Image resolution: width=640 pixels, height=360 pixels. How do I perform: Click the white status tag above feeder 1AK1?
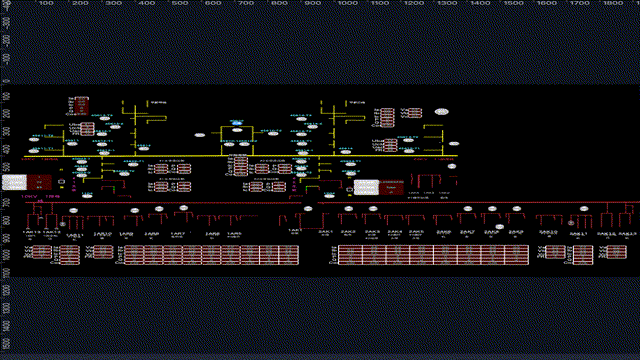308,209
